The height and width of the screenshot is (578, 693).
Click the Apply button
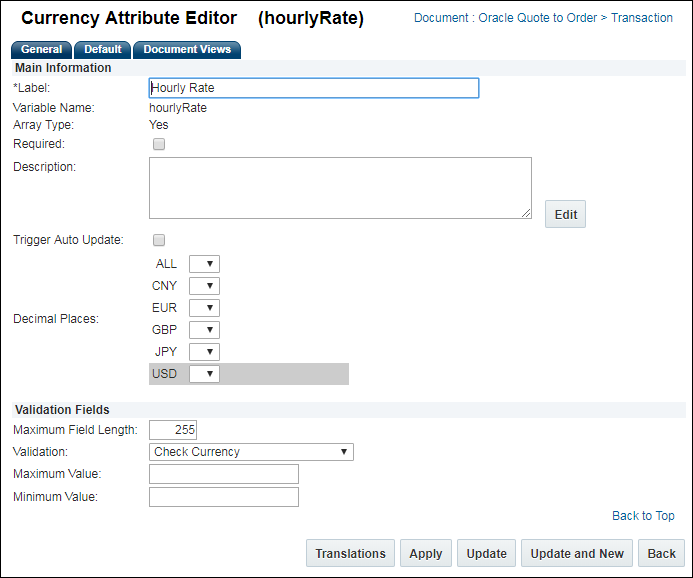coord(426,553)
